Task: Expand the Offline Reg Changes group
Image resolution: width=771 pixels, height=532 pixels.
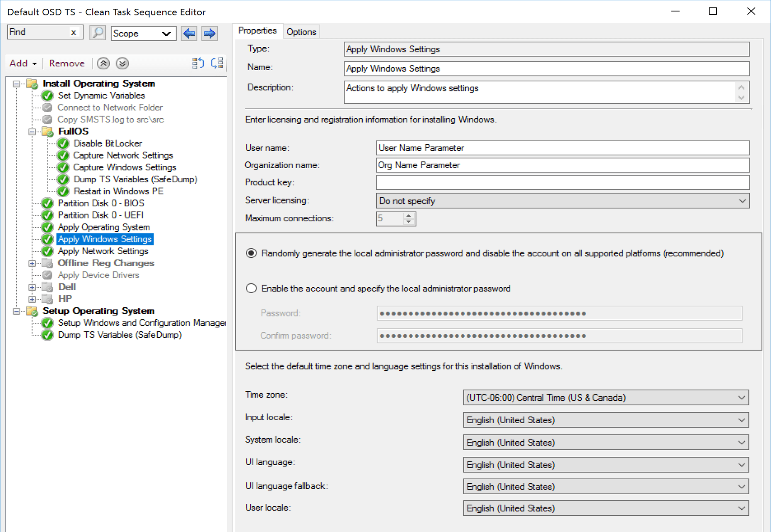Action: point(32,263)
